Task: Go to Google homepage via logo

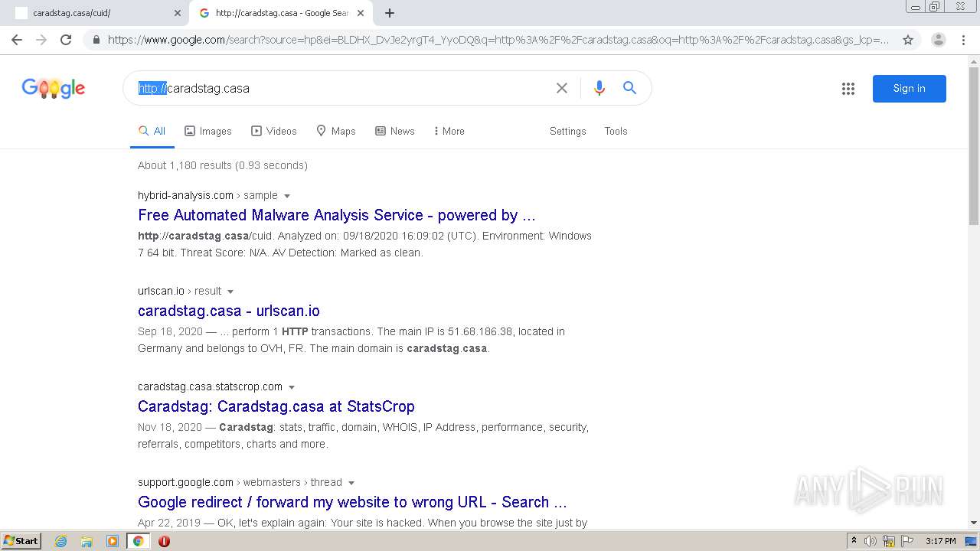Action: 54,89
